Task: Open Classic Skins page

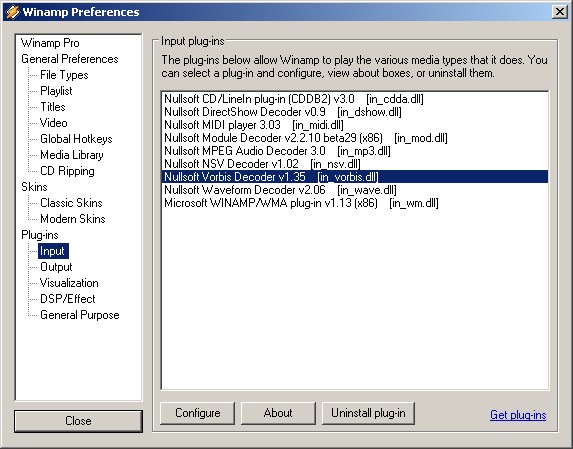Action: pyautogui.click(x=71, y=203)
